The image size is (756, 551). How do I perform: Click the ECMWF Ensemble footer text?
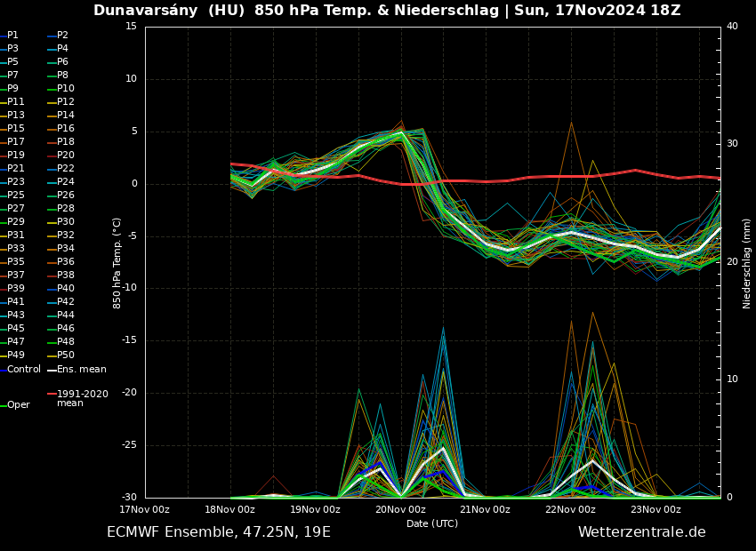pyautogui.click(x=218, y=532)
